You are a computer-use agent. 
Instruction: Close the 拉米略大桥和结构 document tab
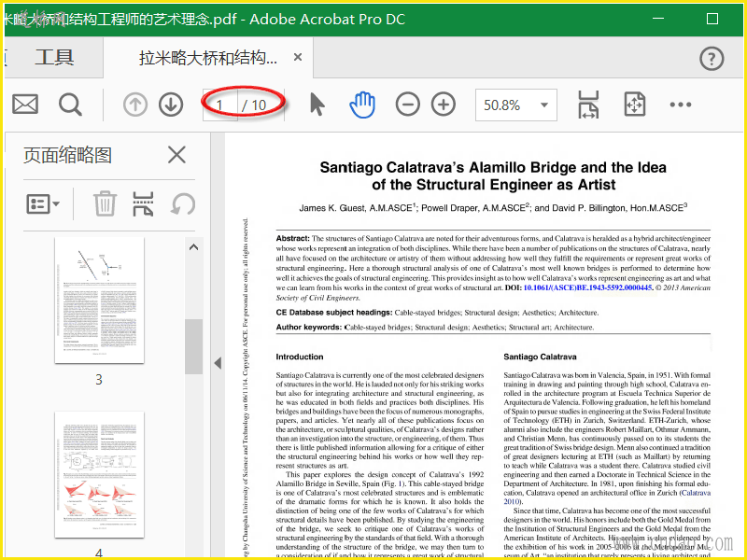298,57
